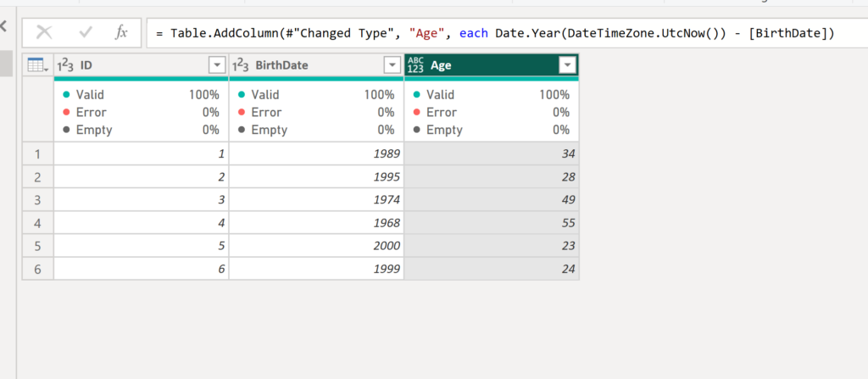The height and width of the screenshot is (379, 868).
Task: Click the confirm formula checkmark icon
Action: point(86,33)
